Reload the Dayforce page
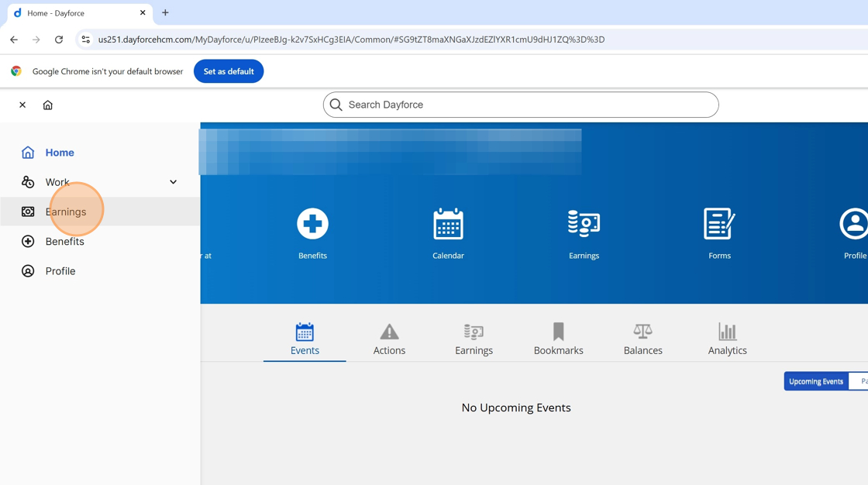Screen dimensions: 868x485 [x=59, y=40]
